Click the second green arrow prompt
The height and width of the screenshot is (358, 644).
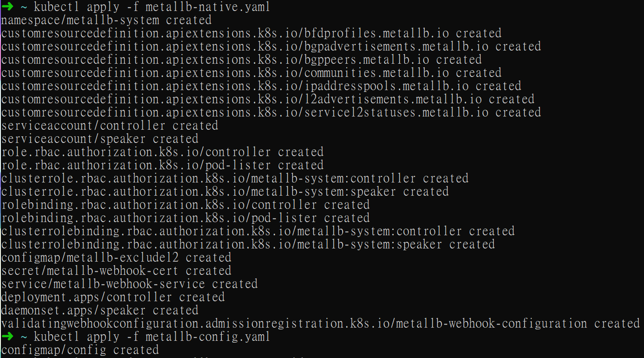pyautogui.click(x=7, y=336)
